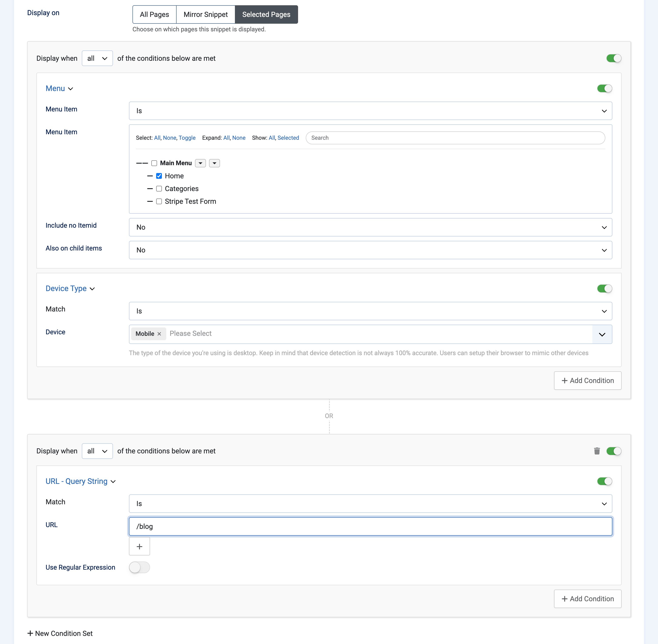Select the Selected Pages option
The height and width of the screenshot is (644, 658).
coord(266,14)
